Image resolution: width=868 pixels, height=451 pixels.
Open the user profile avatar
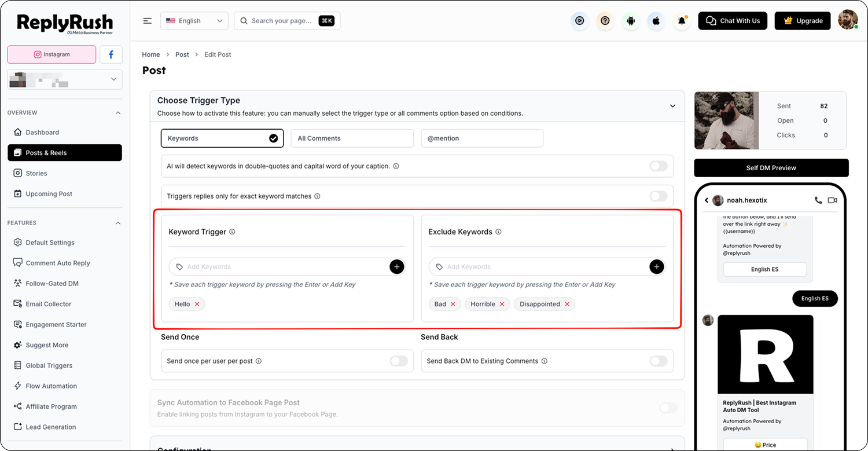848,20
